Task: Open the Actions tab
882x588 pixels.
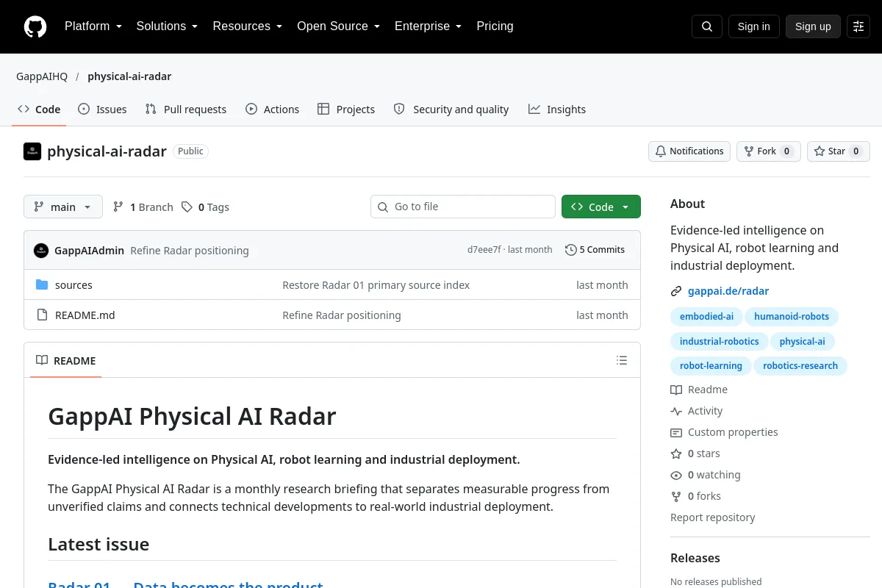Action: coord(273,110)
